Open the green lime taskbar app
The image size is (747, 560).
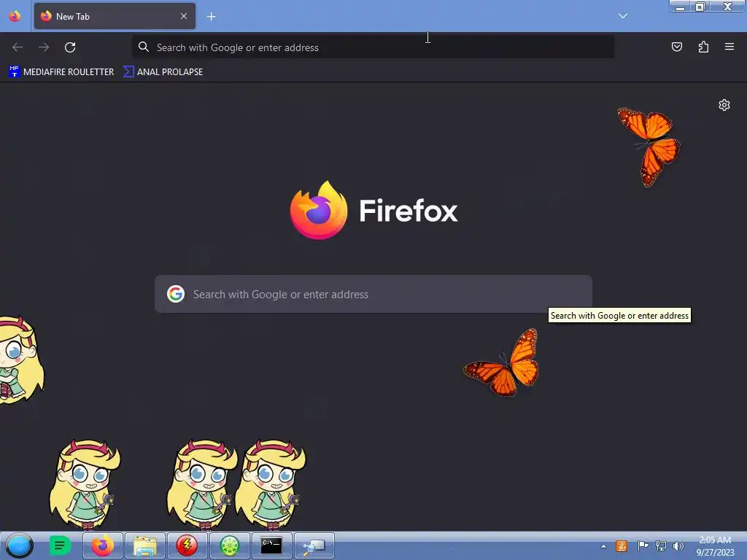(230, 545)
